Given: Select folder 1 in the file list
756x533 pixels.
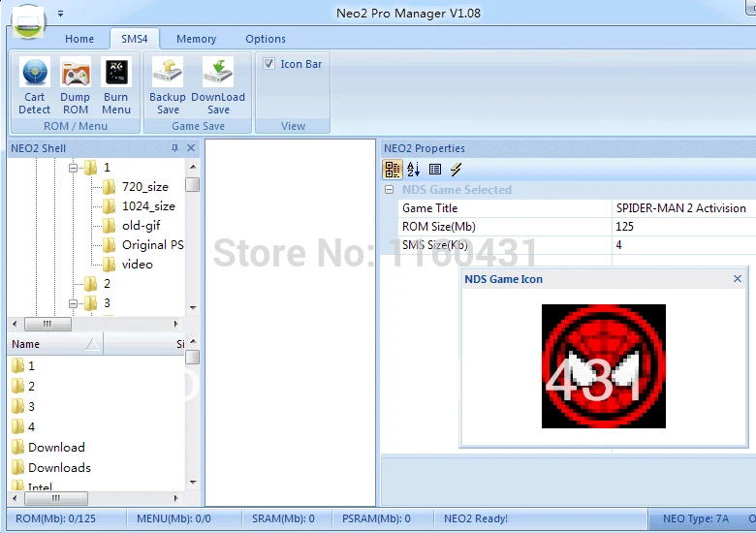Looking at the screenshot, I should [x=31, y=365].
